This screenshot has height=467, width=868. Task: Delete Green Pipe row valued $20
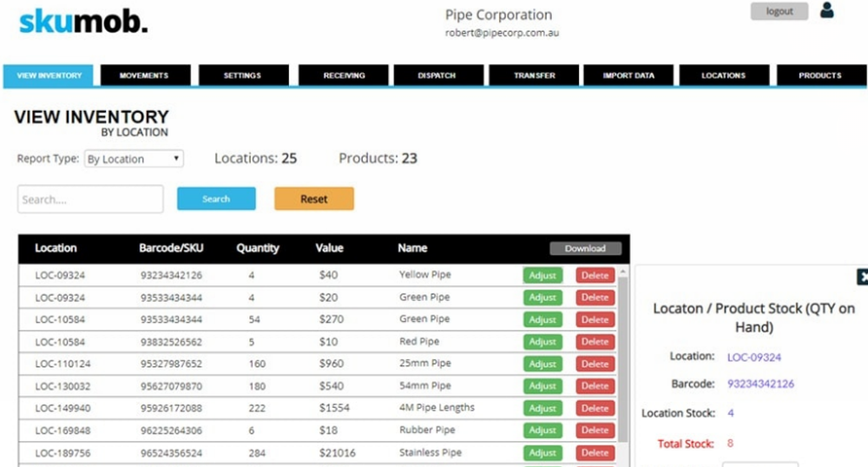[x=595, y=297]
